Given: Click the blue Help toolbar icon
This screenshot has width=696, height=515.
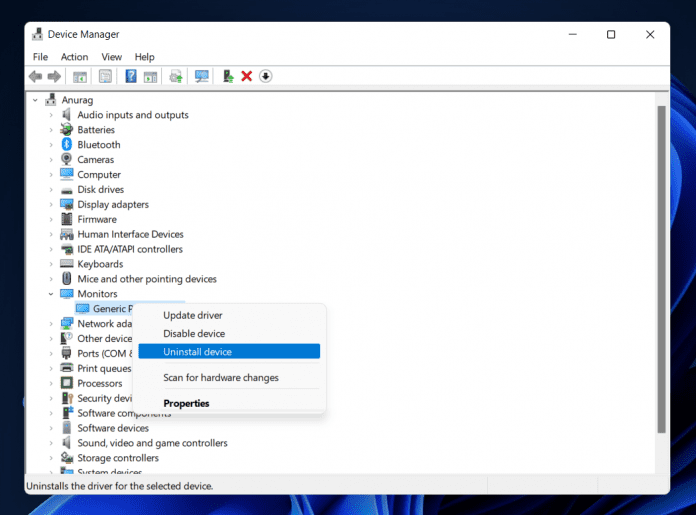Looking at the screenshot, I should click(131, 76).
